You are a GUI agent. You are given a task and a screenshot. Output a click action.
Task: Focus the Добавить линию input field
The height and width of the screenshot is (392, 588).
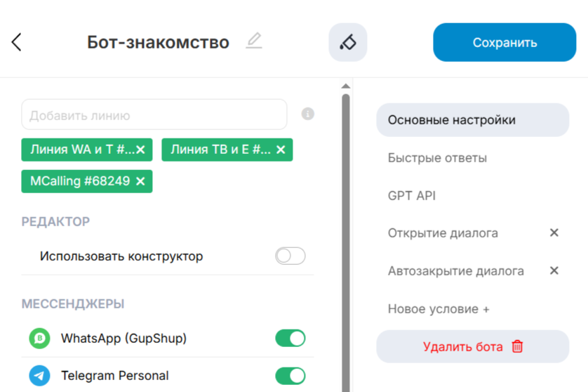pos(154,115)
